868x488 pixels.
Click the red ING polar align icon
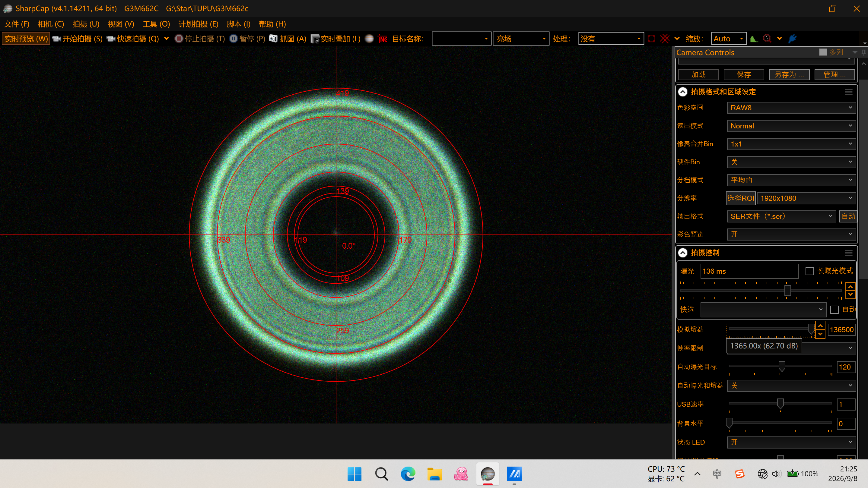(x=383, y=39)
